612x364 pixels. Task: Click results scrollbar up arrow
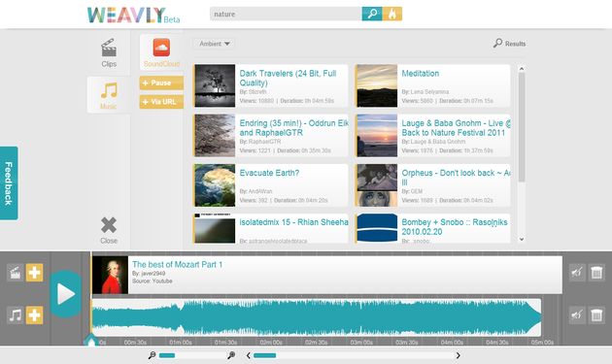(522, 69)
